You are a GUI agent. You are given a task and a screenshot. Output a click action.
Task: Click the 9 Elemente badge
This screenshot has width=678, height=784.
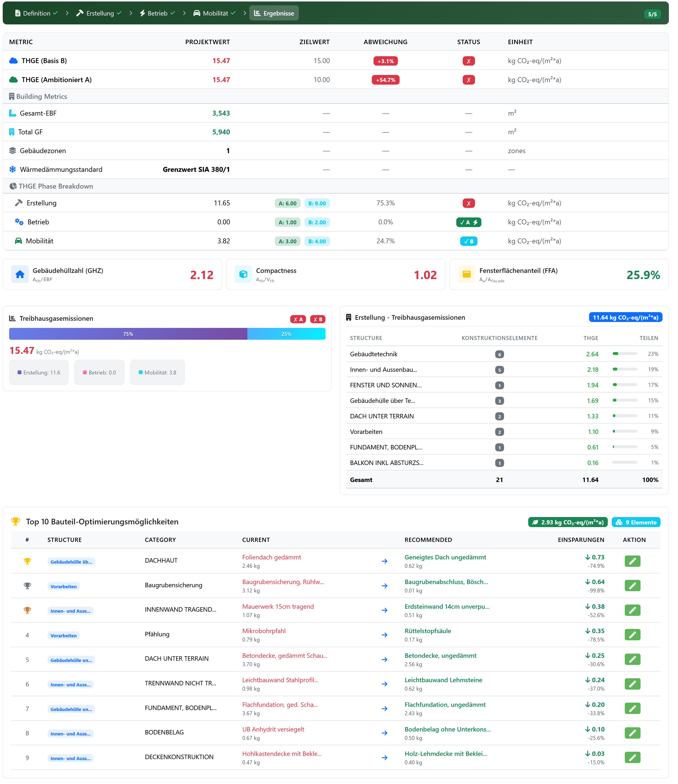(x=636, y=522)
